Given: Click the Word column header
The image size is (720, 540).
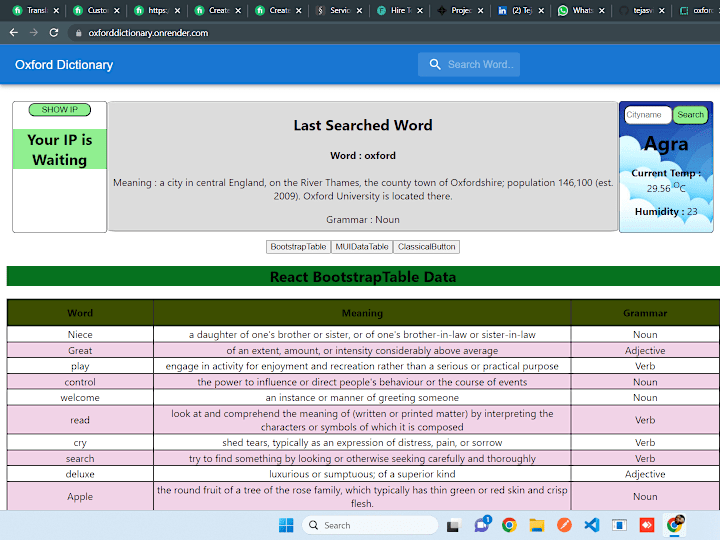Looking at the screenshot, I should click(80, 313).
